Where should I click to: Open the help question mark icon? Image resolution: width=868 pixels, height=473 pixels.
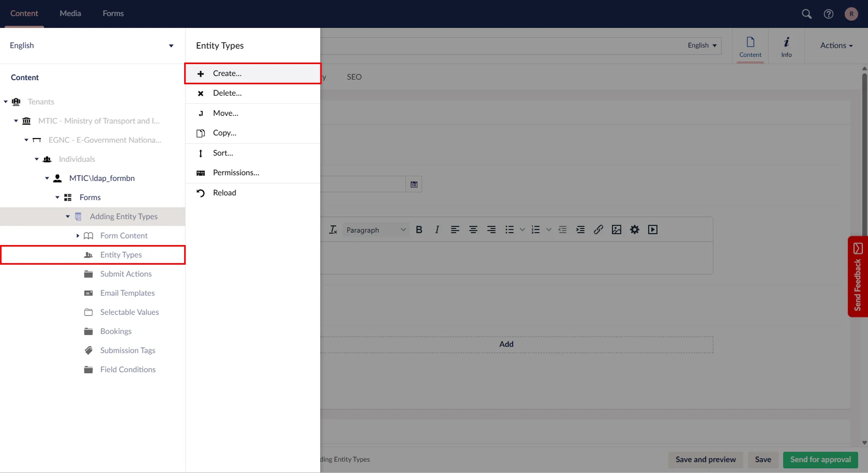(828, 14)
